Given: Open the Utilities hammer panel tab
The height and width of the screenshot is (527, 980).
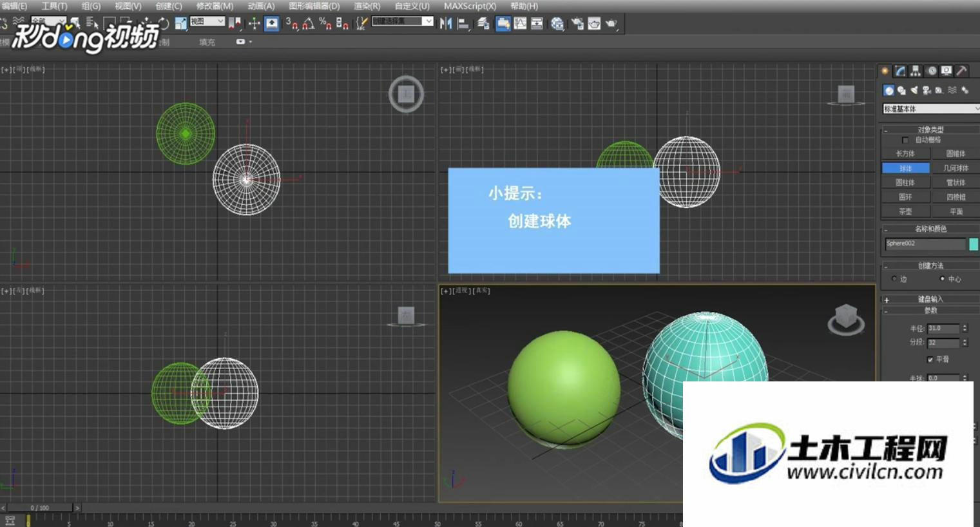Looking at the screenshot, I should tap(961, 71).
